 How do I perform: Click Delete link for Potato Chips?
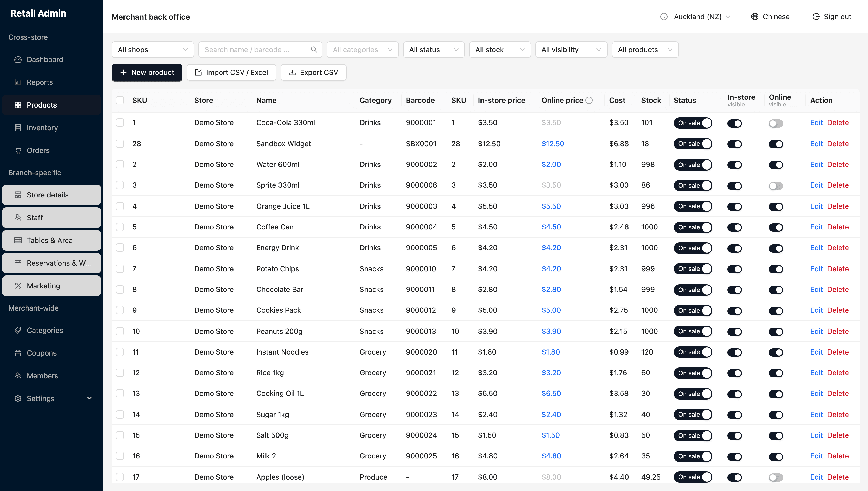click(x=838, y=269)
